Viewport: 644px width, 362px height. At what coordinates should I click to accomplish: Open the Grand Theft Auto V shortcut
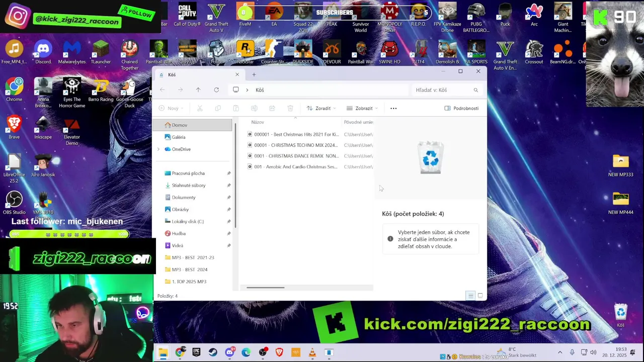216,18
